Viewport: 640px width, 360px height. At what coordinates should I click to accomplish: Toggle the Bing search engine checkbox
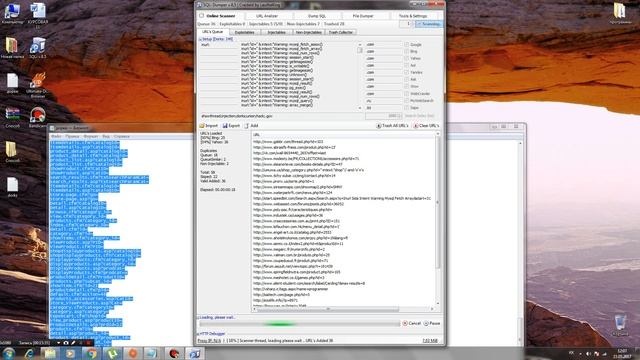coord(407,51)
